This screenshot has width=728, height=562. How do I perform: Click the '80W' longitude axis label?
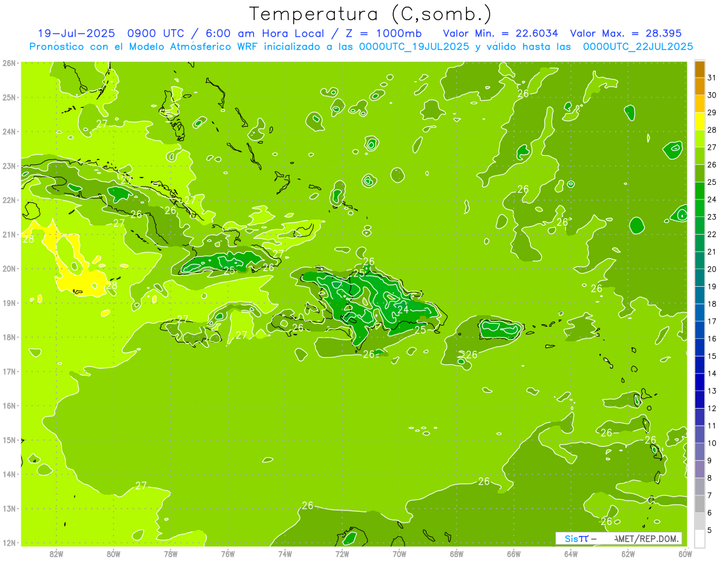[x=113, y=554]
